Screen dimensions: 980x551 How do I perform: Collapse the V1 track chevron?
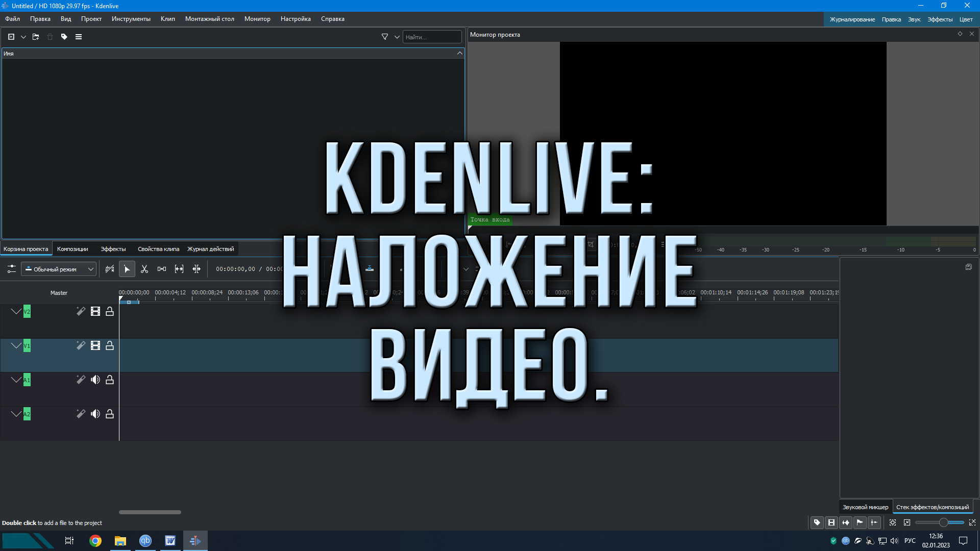[16, 345]
